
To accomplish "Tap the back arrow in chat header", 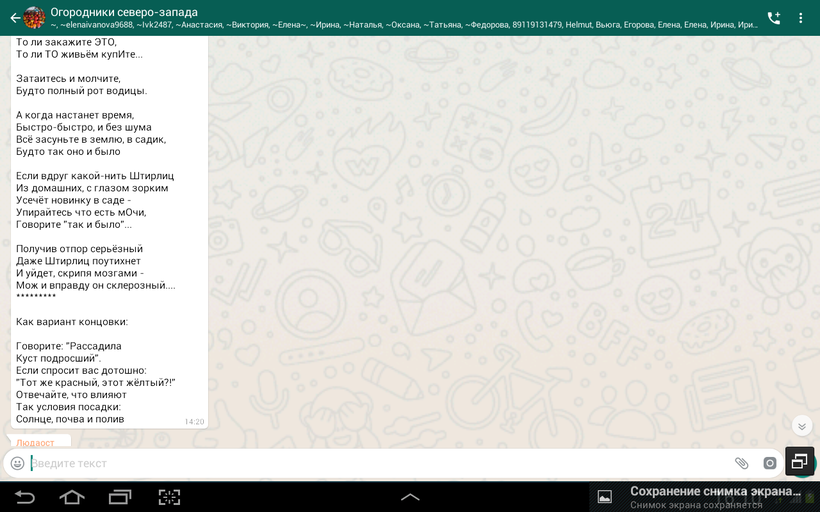I will (13, 18).
